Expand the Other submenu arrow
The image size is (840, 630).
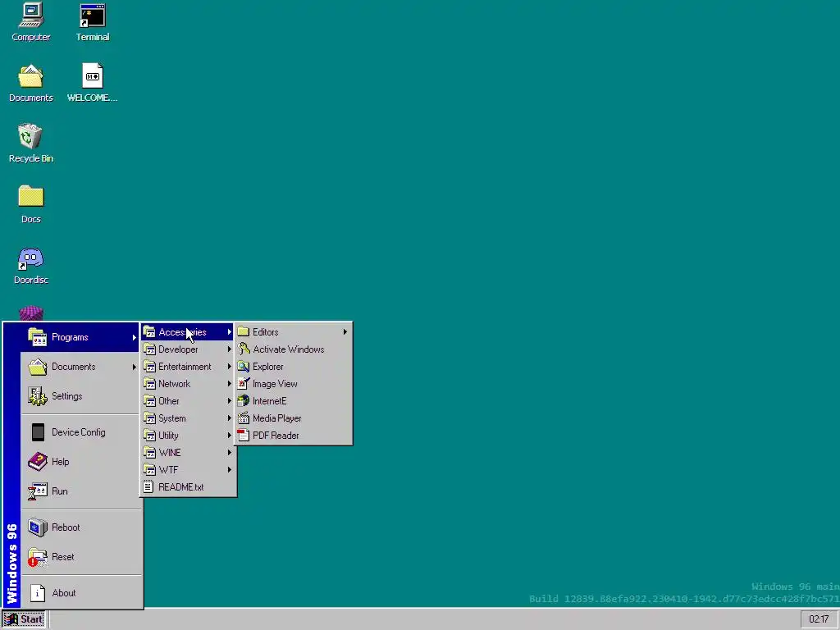[x=230, y=400]
